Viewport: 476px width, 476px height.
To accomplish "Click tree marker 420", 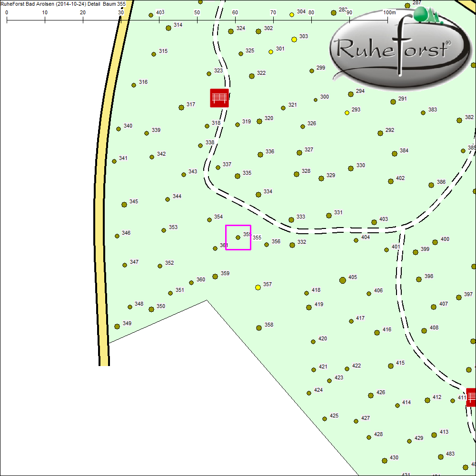I will click(x=313, y=342).
